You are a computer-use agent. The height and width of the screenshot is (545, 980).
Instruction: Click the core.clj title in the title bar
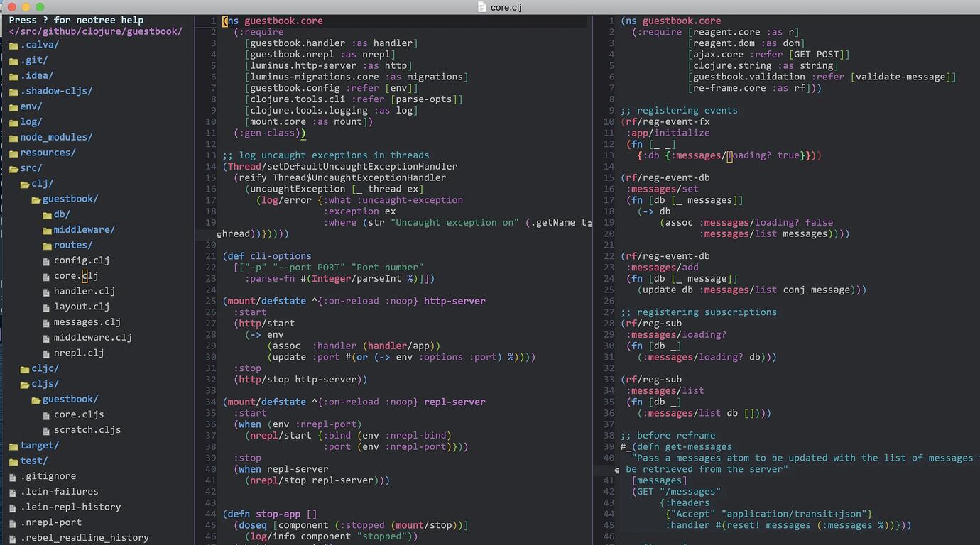506,6
